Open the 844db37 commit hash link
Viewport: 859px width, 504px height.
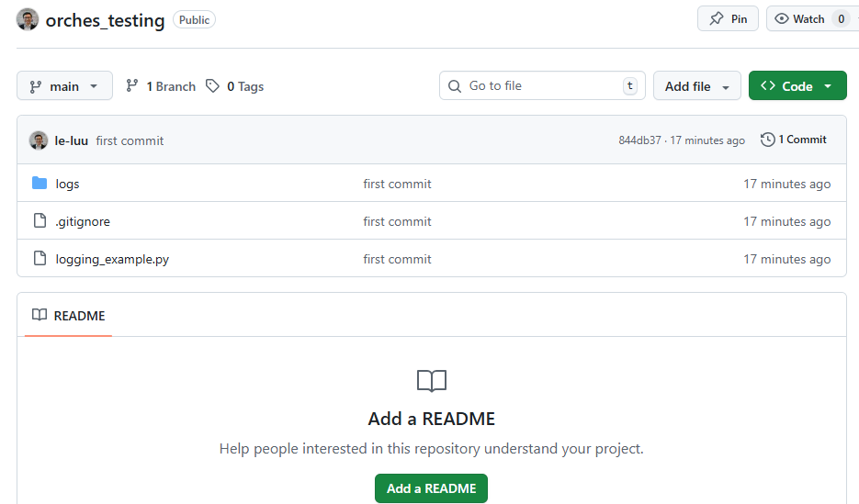coord(639,140)
